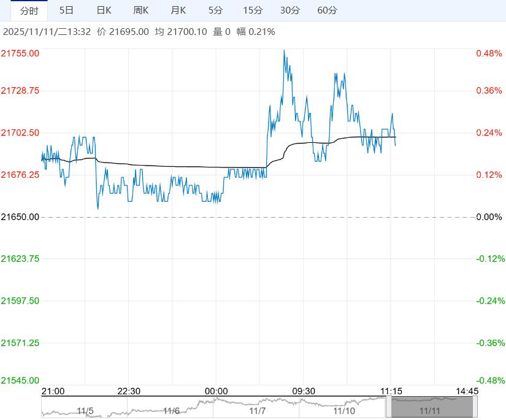Select the 30分 interval tab

pyautogui.click(x=290, y=10)
